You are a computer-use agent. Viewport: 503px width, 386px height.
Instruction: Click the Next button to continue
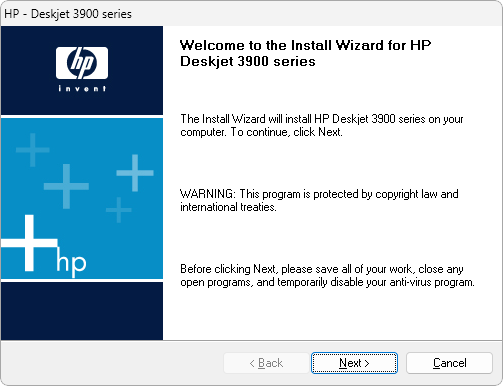(x=354, y=363)
